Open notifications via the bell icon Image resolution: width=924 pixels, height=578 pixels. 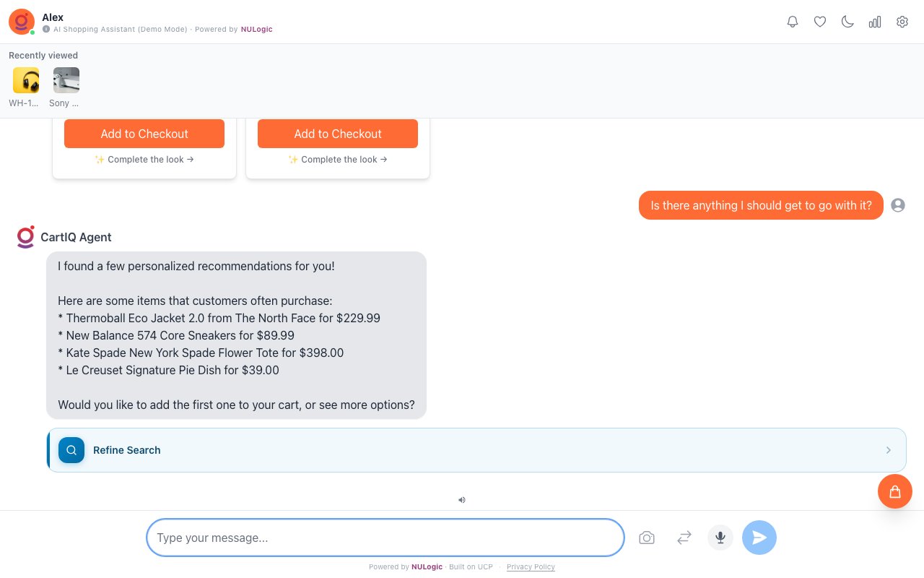point(793,22)
